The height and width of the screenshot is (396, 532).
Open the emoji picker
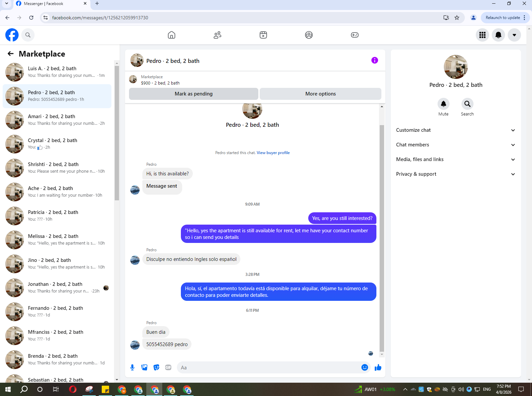[x=365, y=367]
